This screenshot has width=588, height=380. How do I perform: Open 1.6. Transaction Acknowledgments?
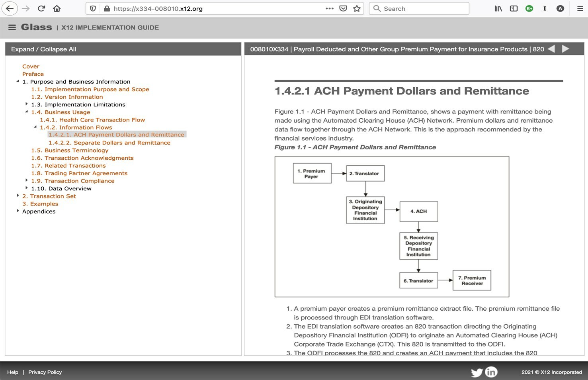82,158
